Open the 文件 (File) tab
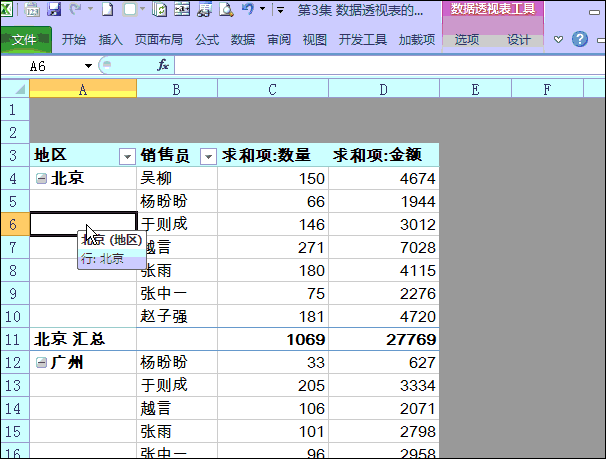606x459 pixels. [x=25, y=40]
